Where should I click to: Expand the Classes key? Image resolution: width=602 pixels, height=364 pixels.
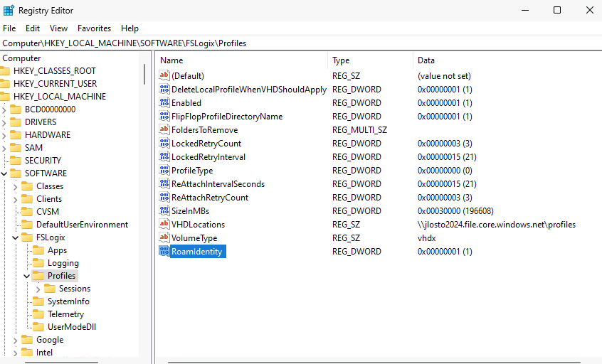click(x=16, y=187)
